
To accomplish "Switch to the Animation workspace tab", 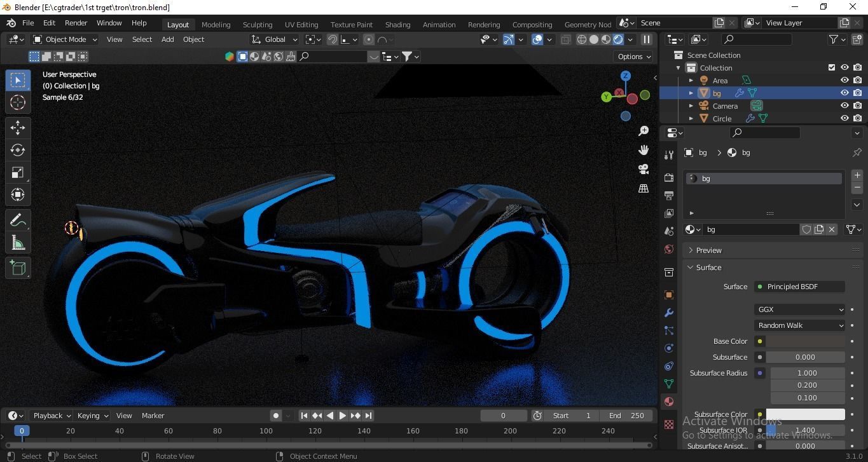I will click(x=439, y=25).
